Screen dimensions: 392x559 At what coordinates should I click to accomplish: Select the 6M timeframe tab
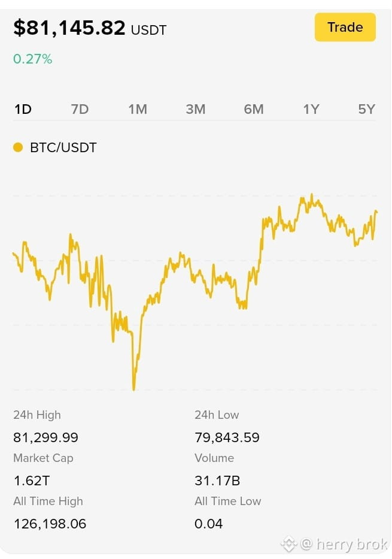(254, 109)
